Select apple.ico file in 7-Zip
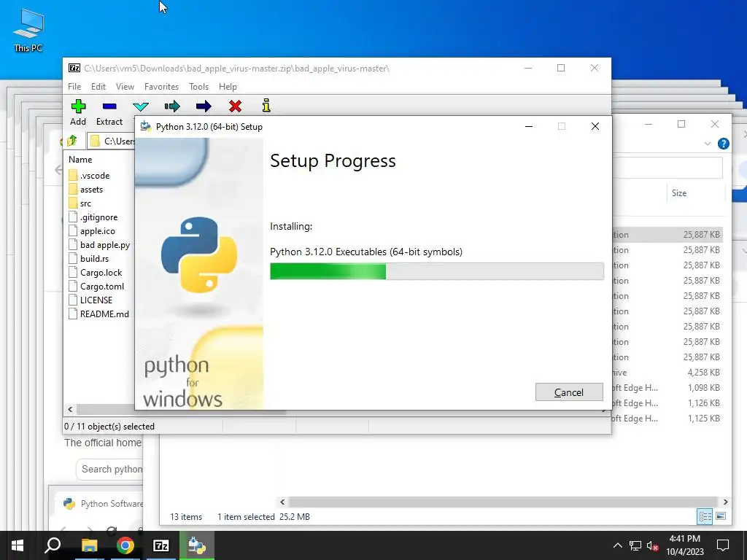Screen dimensions: 747x560 pyautogui.click(x=92, y=231)
